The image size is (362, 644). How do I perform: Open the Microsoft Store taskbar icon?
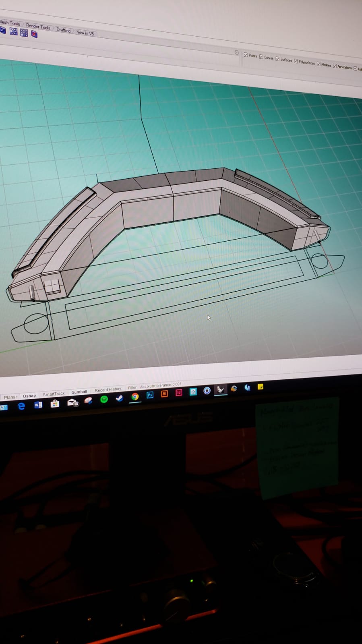point(55,404)
